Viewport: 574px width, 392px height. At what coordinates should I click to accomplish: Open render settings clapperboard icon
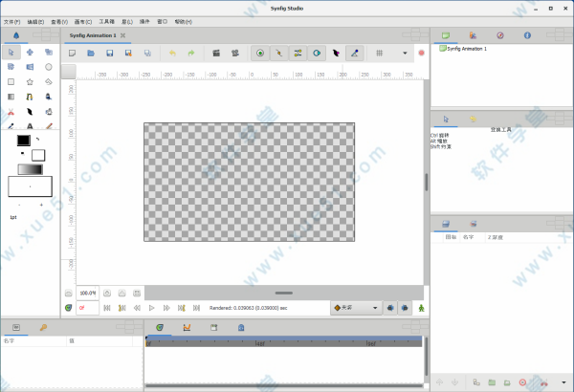click(x=216, y=54)
